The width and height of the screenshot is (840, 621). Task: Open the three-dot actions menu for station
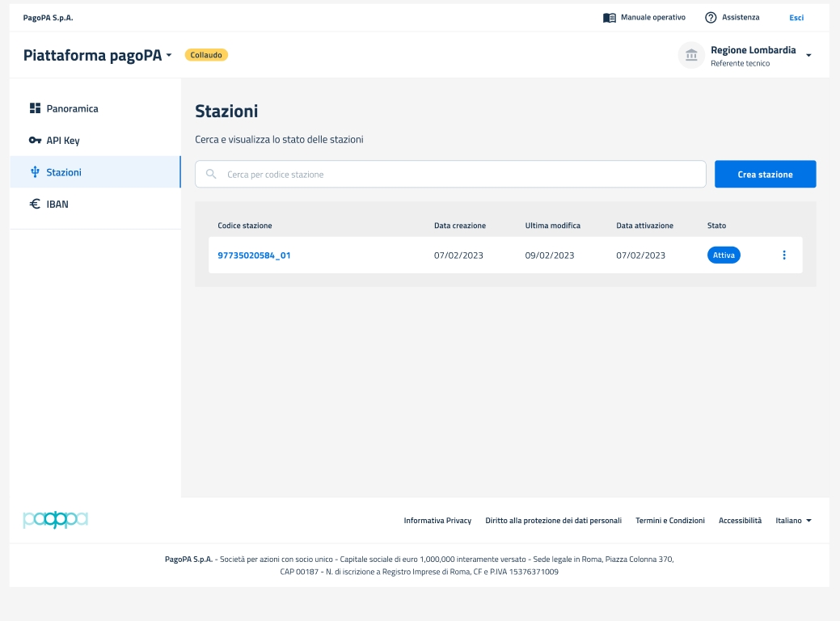pos(783,256)
